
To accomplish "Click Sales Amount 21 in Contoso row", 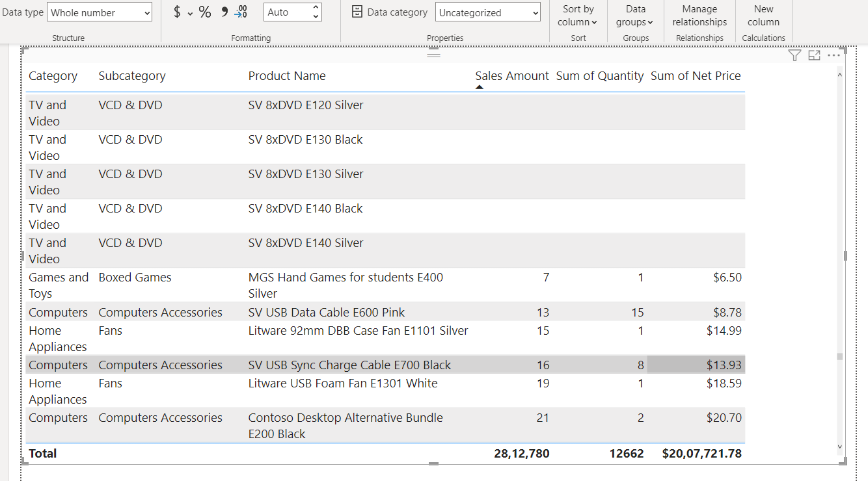I will pyautogui.click(x=543, y=418).
